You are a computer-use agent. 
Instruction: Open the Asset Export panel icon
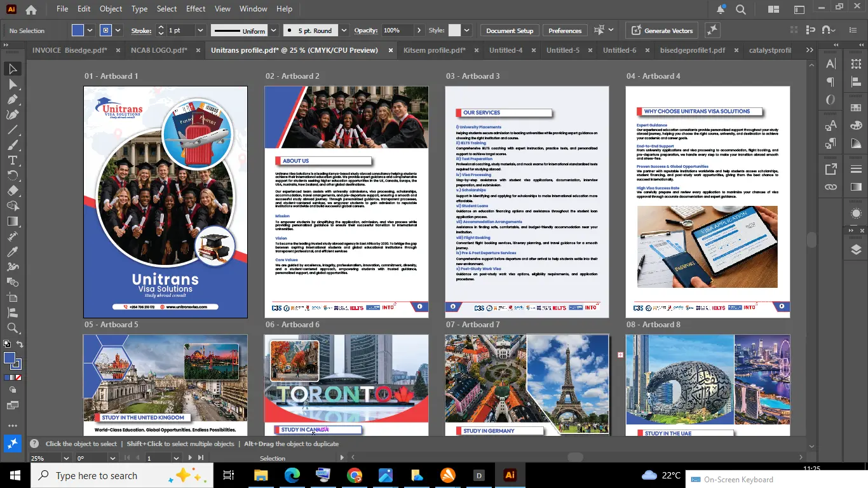coord(831,169)
